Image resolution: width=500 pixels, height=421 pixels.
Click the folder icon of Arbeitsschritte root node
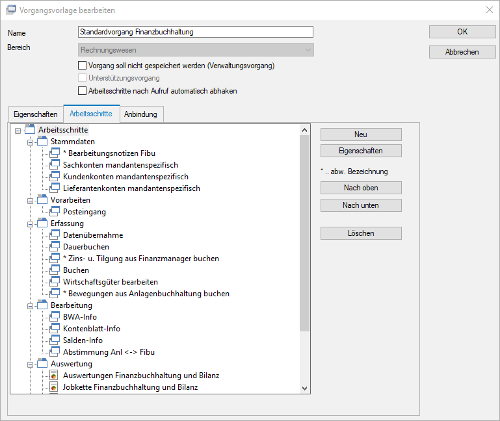30,130
